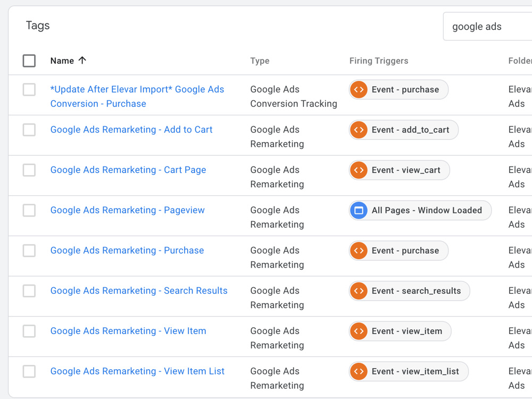
Task: Open Event - purchase trigger for Remarketing Purchase
Action: 398,251
